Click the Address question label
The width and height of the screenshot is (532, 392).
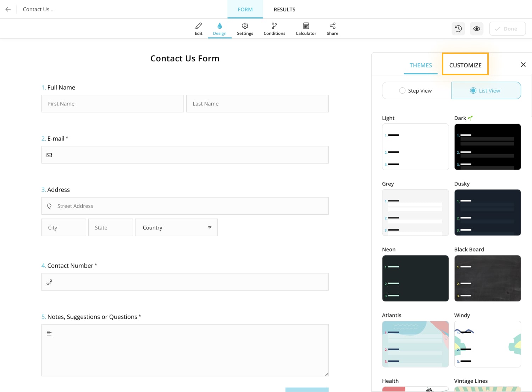pos(59,189)
